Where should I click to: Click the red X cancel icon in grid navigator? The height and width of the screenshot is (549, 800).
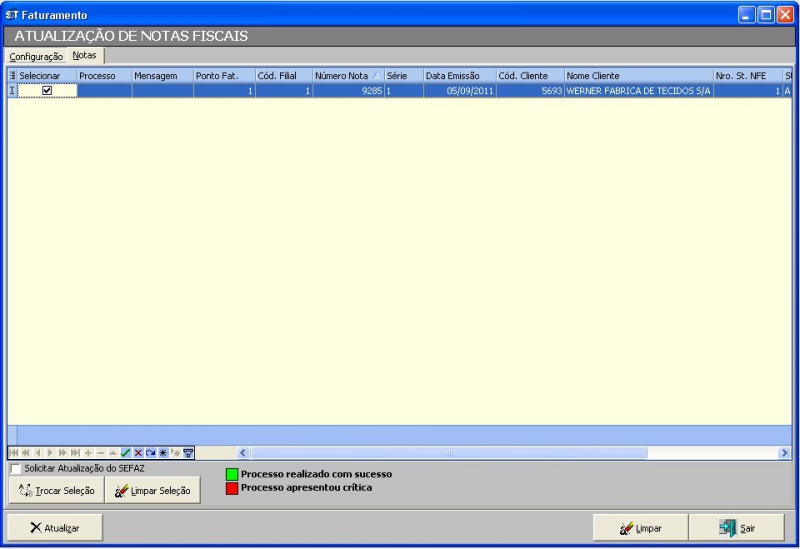(138, 453)
